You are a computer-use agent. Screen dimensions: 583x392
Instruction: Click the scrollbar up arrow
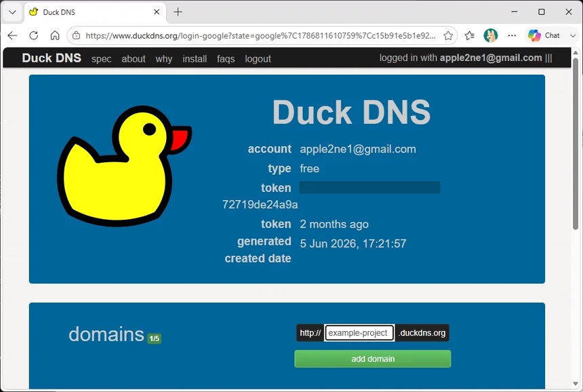pos(576,52)
